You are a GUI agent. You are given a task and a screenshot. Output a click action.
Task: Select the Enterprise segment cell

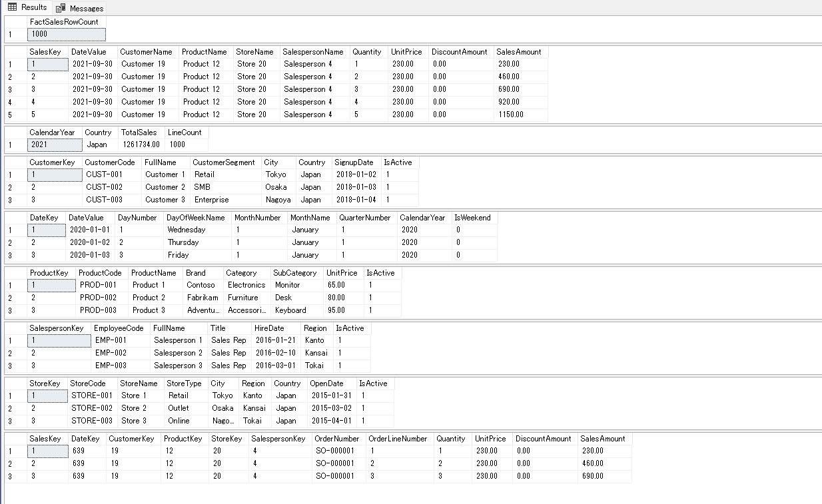pos(225,200)
